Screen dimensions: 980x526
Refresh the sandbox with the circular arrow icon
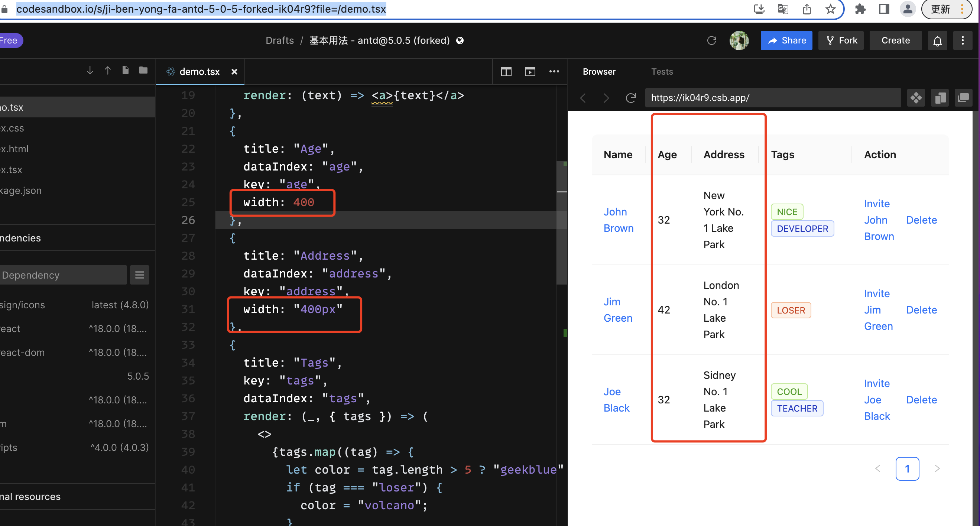tap(712, 40)
